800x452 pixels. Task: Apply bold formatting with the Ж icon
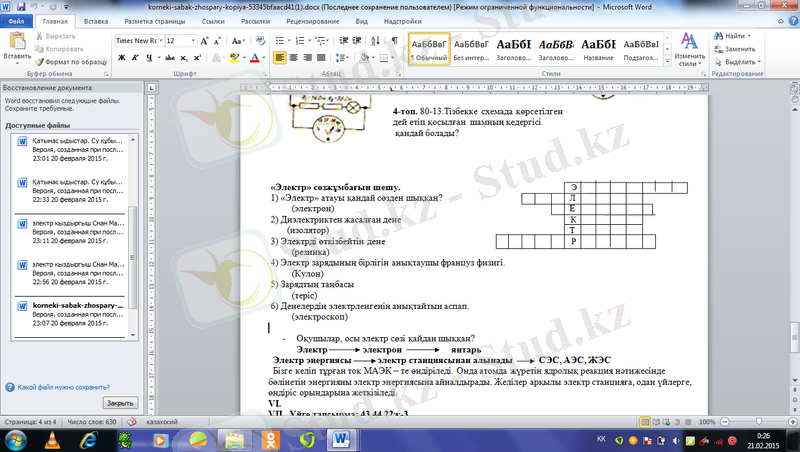pos(121,58)
